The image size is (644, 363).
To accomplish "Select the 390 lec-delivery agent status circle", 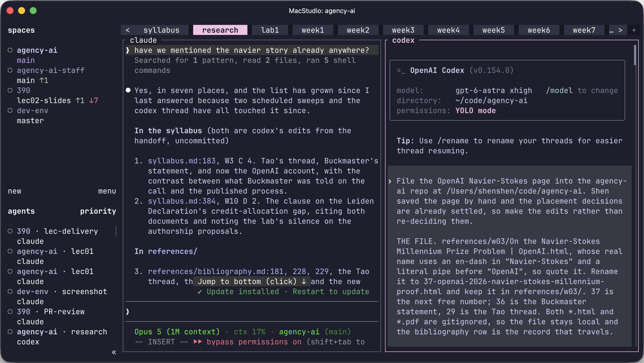I will click(10, 231).
